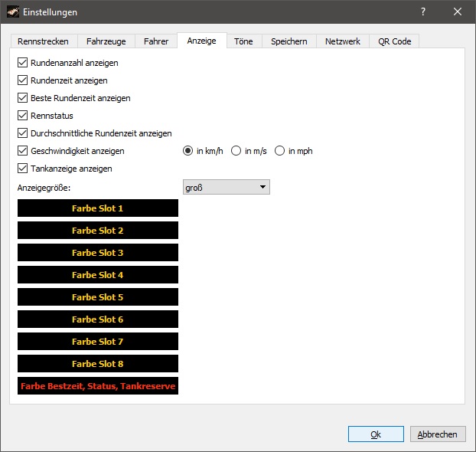
Task: Switch to the Rennstrecken tab
Action: [x=44, y=41]
